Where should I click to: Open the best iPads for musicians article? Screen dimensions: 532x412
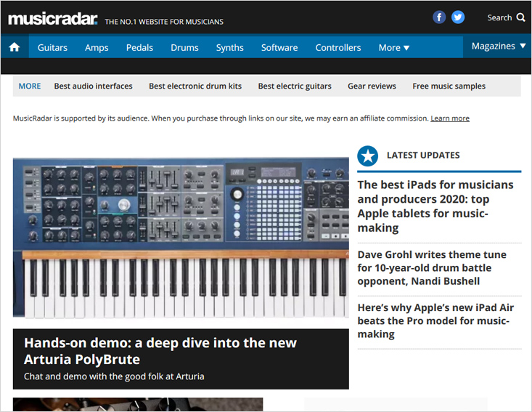click(435, 206)
